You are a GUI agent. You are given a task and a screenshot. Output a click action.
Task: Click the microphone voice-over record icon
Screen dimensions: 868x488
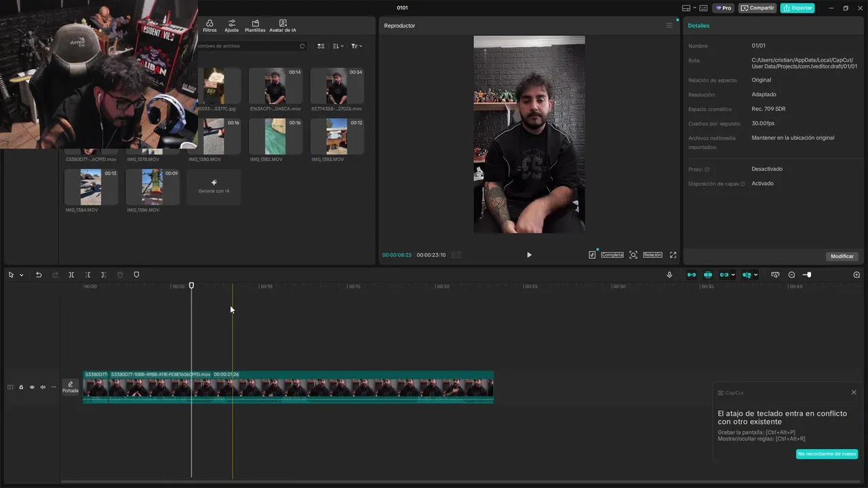point(669,274)
